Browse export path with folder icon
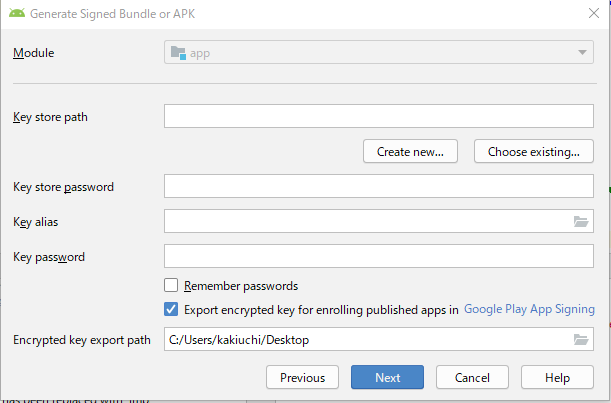Viewport: 611px width, 403px height. click(x=581, y=340)
